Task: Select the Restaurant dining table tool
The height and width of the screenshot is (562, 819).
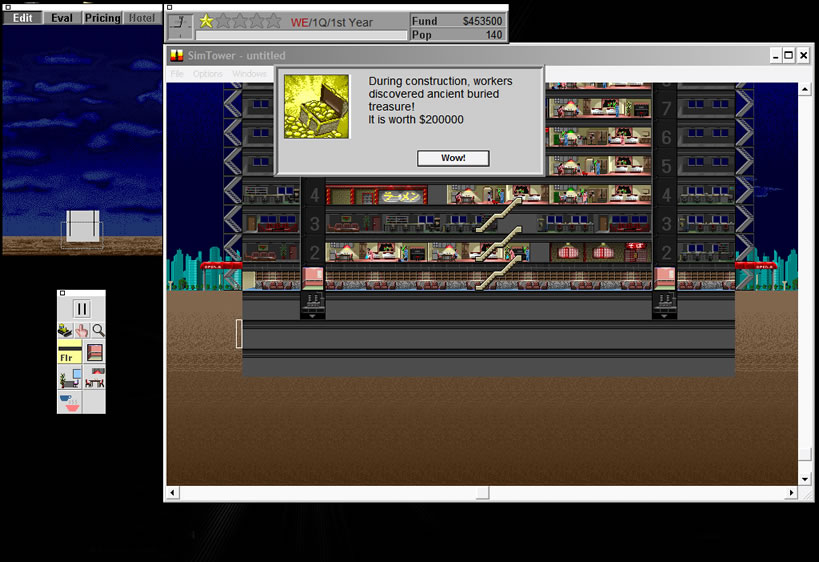Action: (x=96, y=378)
